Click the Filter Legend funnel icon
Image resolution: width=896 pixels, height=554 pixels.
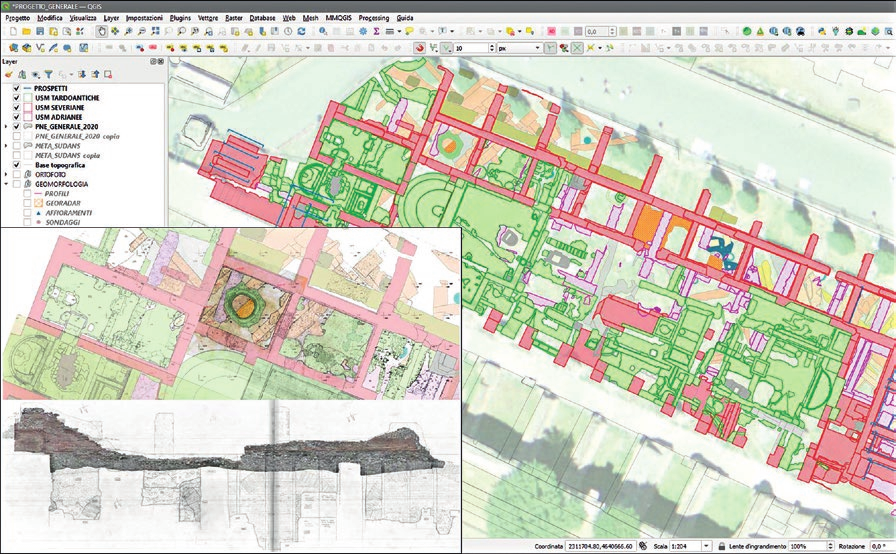pyautogui.click(x=49, y=74)
